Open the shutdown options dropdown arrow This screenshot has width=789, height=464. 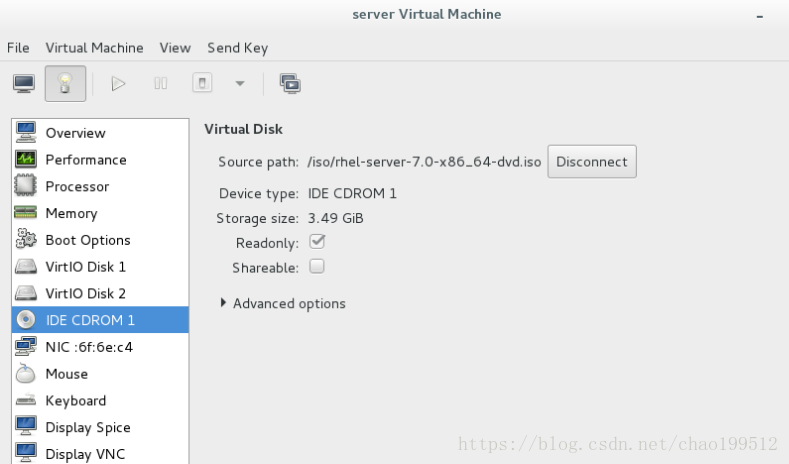pos(240,84)
